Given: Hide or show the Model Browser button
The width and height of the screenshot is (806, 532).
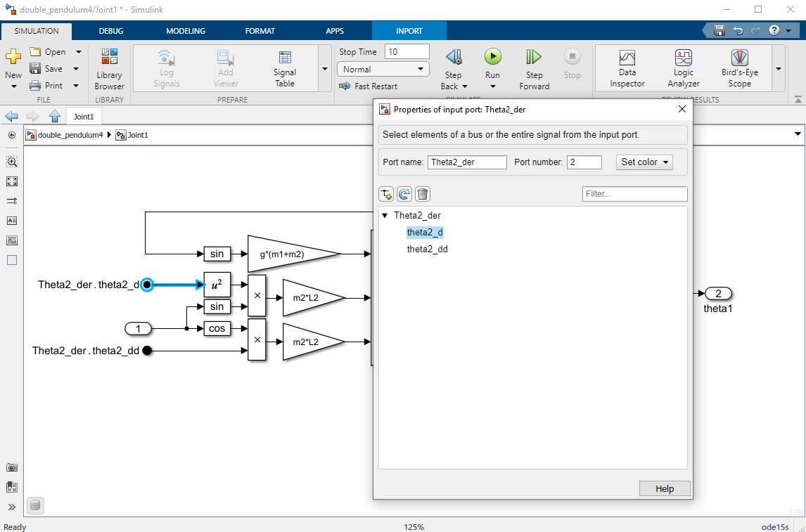Looking at the screenshot, I should (x=12, y=135).
